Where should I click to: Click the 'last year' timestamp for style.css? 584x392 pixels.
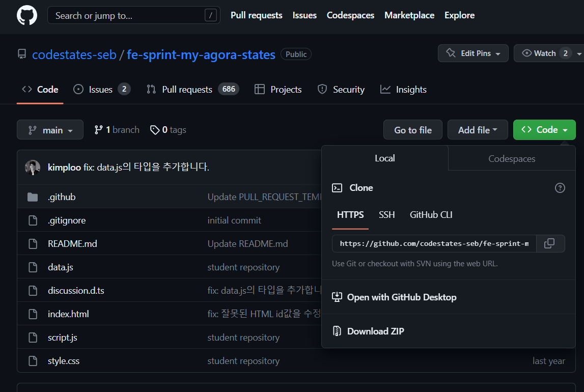(x=549, y=361)
